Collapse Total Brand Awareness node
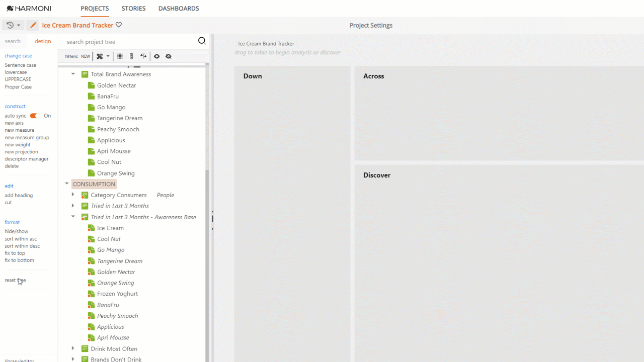This screenshot has height=362, width=644. [x=73, y=74]
